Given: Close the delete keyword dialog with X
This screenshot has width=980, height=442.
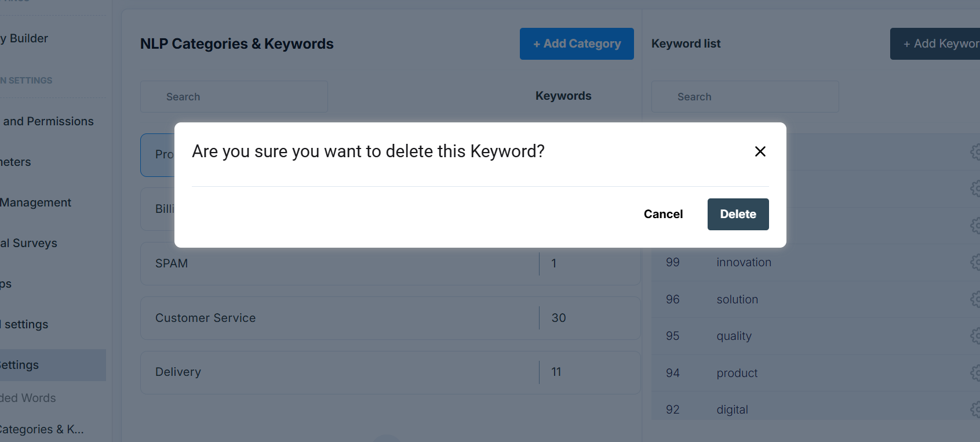Looking at the screenshot, I should click(x=760, y=151).
